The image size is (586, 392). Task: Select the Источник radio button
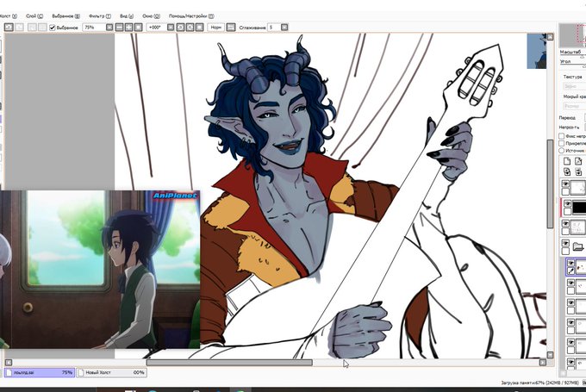coord(561,150)
